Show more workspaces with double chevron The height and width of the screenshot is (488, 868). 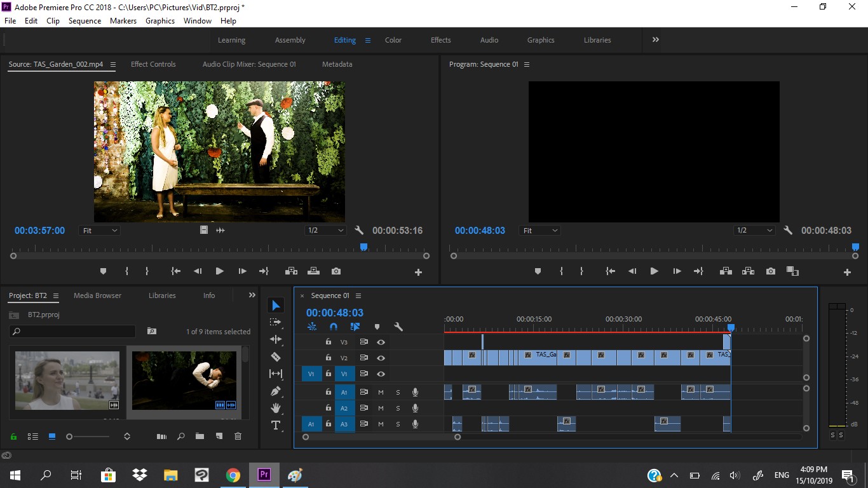point(655,39)
